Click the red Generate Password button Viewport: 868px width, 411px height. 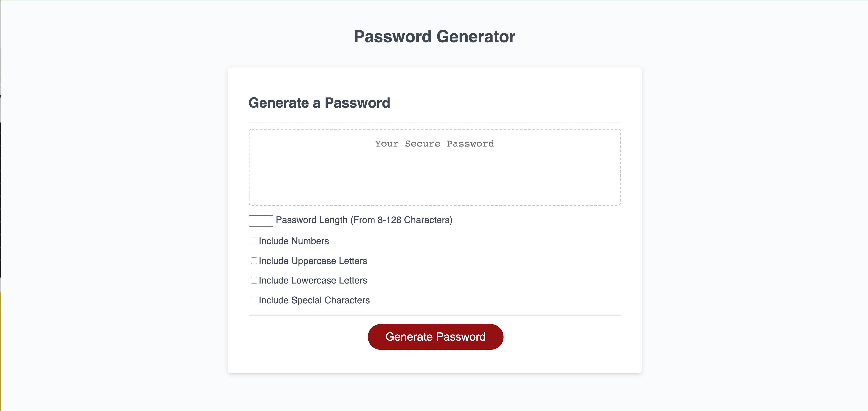(435, 337)
